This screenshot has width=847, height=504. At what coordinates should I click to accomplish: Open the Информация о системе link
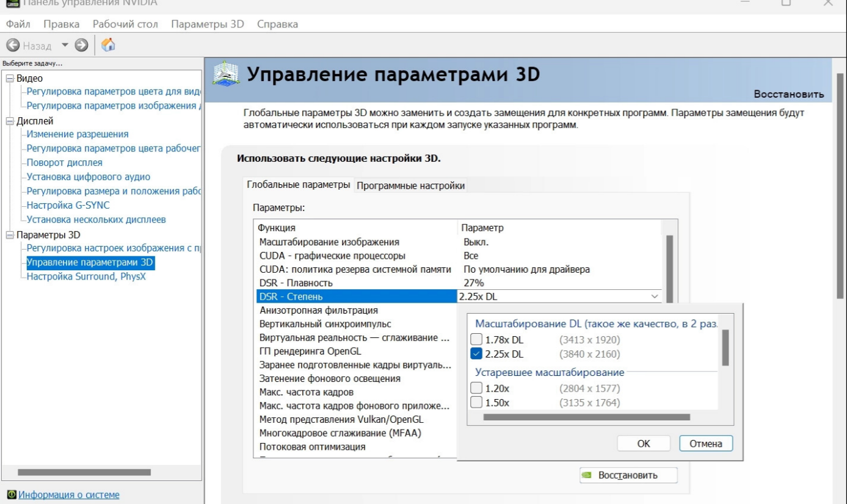click(x=69, y=495)
